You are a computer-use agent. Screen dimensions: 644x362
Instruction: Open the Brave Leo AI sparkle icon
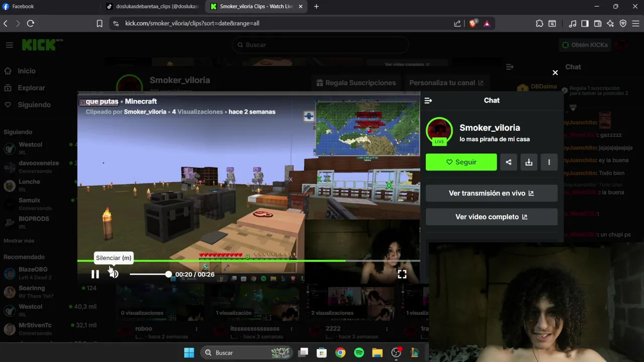[610, 23]
